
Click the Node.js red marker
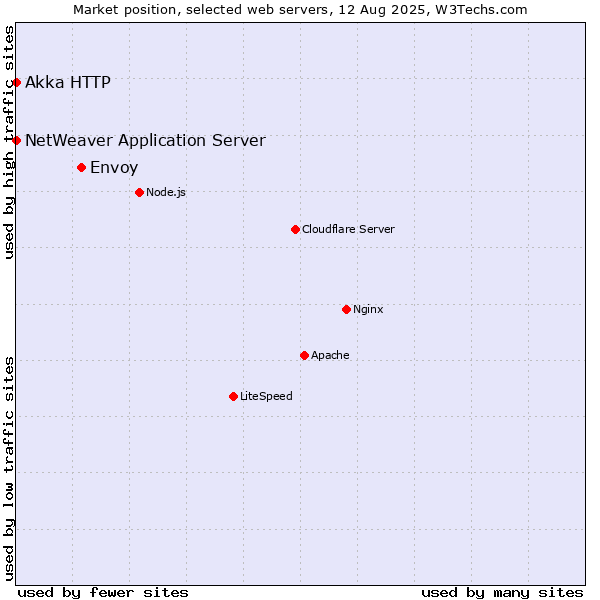click(x=140, y=192)
